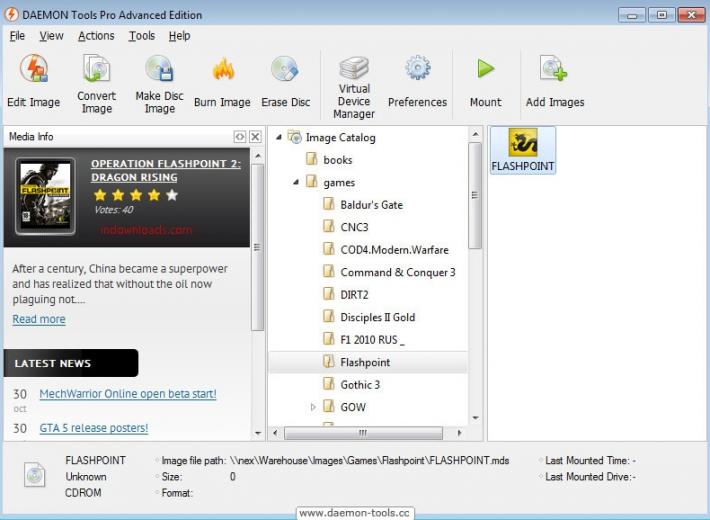The width and height of the screenshot is (710, 520).
Task: Mount the selected image
Action: (x=485, y=81)
